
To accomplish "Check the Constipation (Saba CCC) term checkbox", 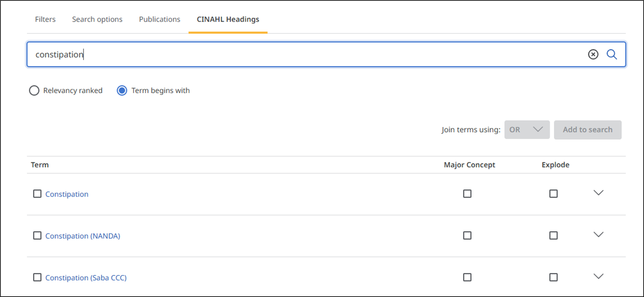I will pos(37,277).
